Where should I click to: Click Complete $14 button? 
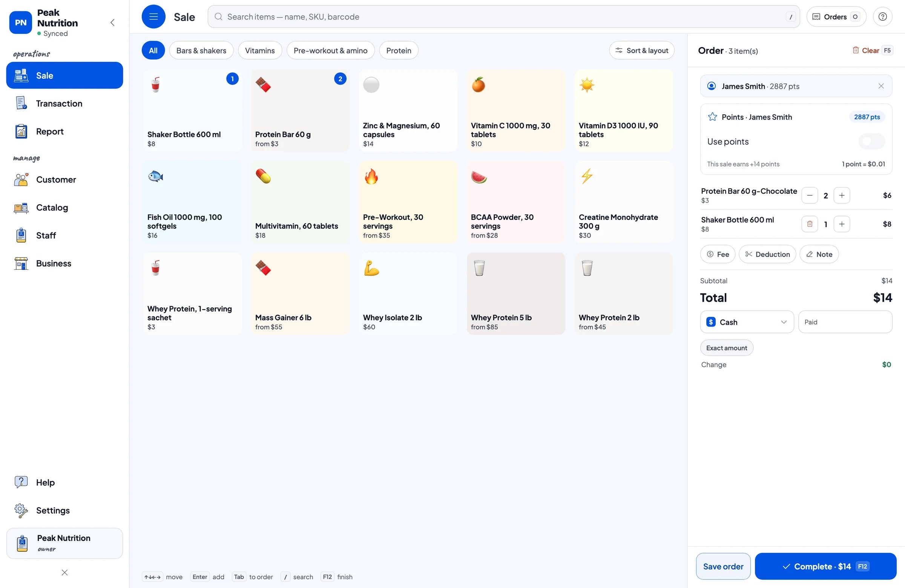coord(825,566)
